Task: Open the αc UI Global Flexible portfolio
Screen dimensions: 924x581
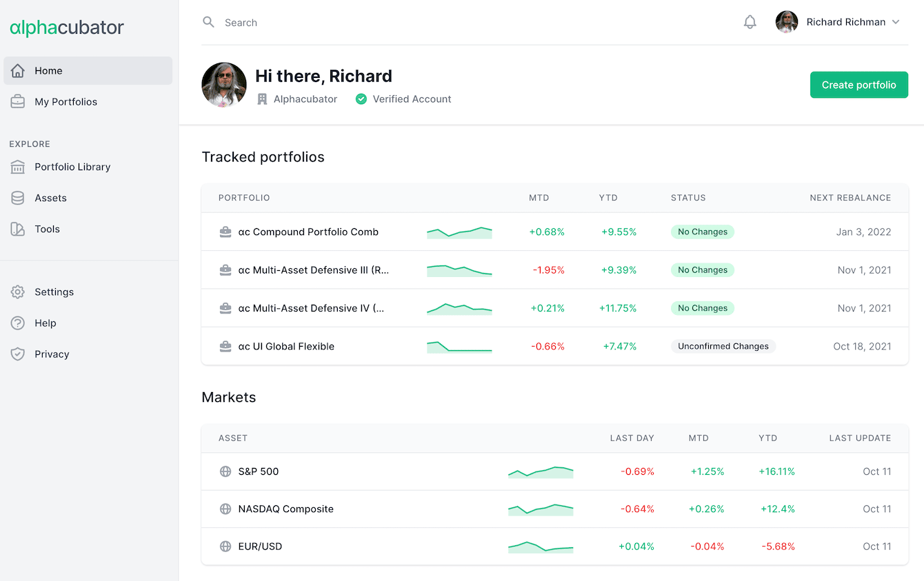Action: coord(286,346)
